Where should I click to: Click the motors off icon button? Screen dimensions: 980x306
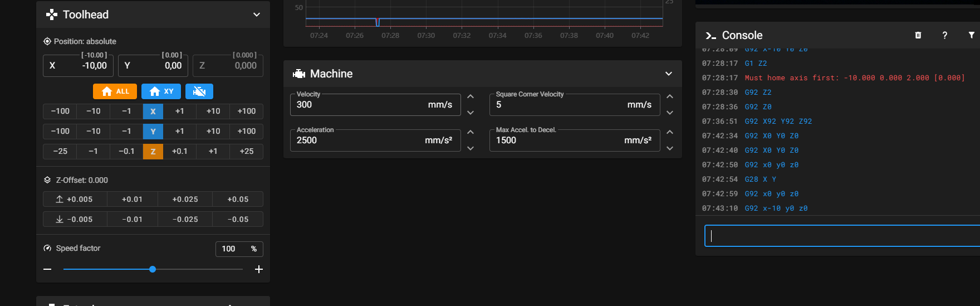199,91
